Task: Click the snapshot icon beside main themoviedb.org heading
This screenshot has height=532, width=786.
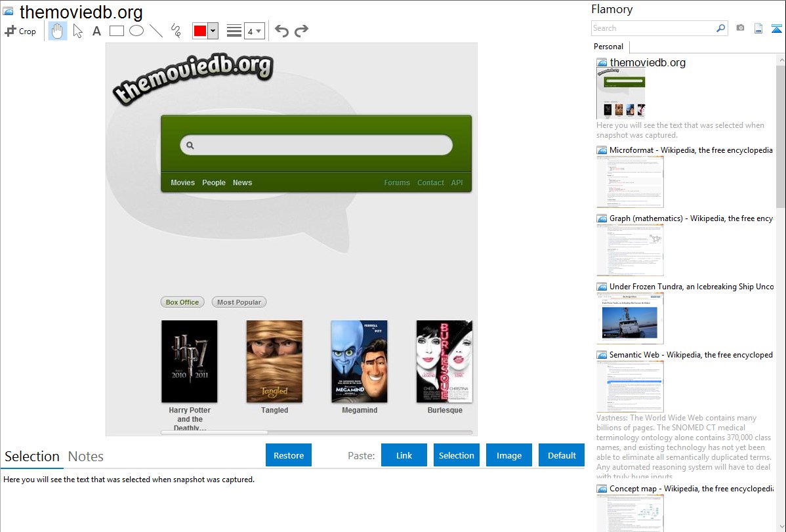Action: [9, 11]
